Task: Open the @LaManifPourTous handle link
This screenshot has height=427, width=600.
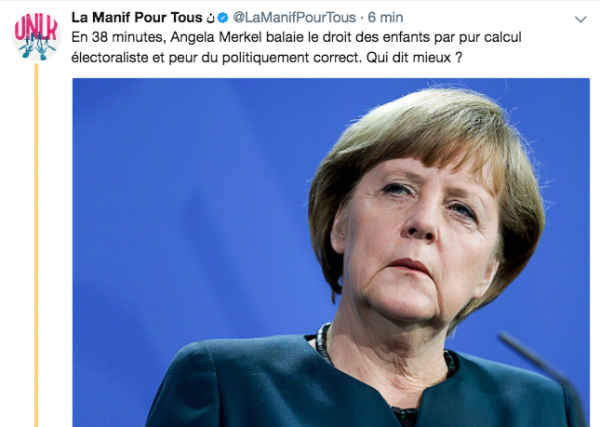Action: coord(294,18)
